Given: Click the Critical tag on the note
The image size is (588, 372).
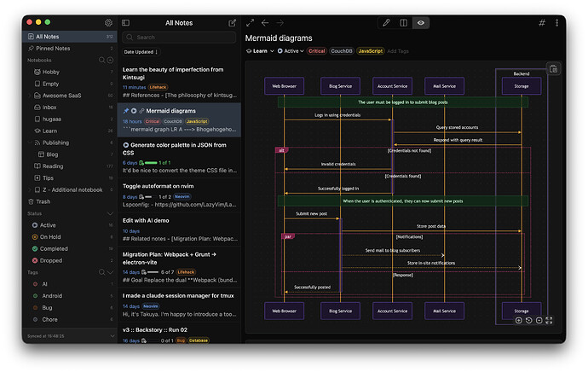Looking at the screenshot, I should pyautogui.click(x=316, y=51).
